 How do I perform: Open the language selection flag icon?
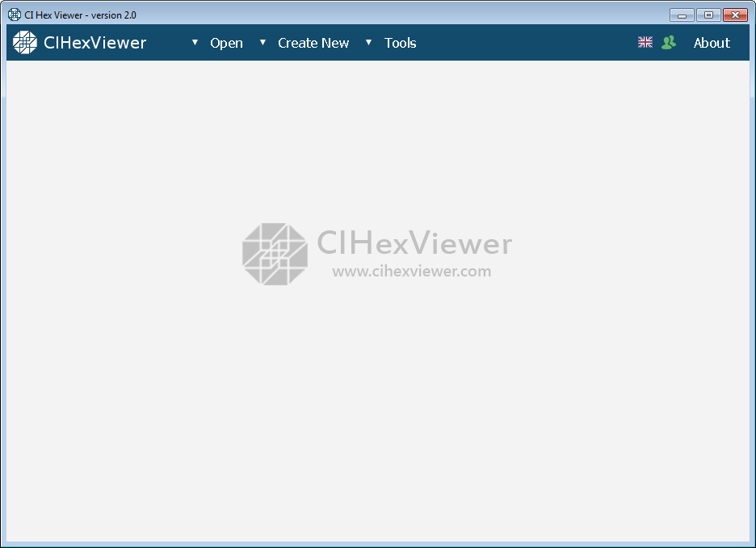click(645, 43)
